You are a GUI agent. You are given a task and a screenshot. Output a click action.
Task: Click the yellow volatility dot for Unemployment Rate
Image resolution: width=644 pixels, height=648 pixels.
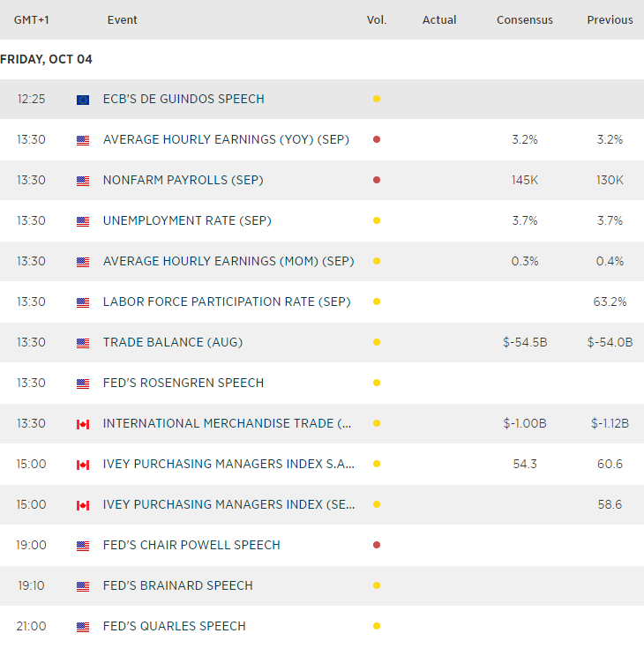377,220
